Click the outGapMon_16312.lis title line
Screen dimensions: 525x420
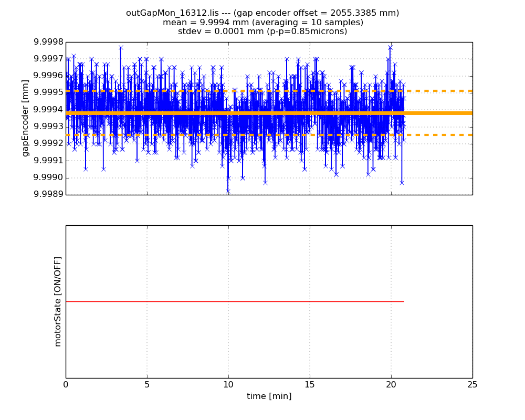pos(262,13)
